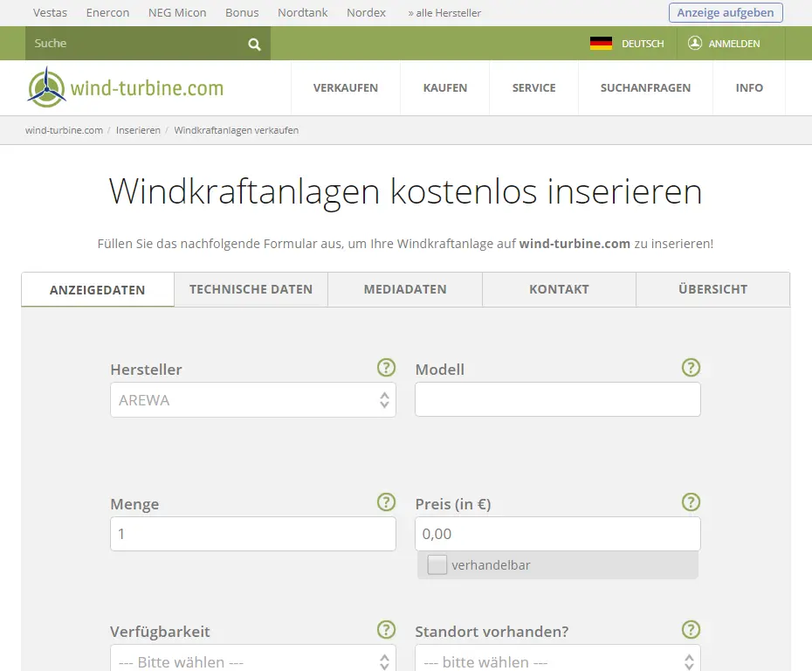Click the wind-turbine.com turbine logo

click(45, 86)
